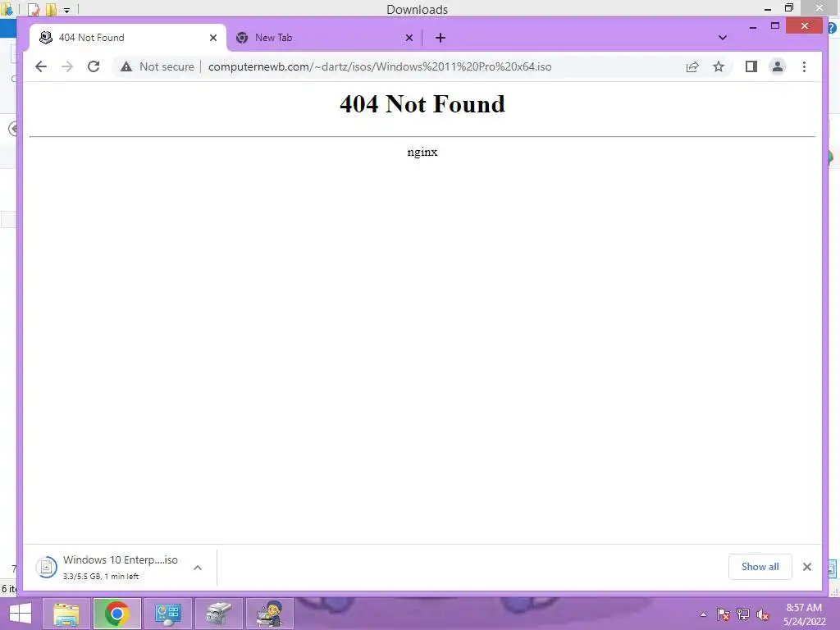Viewport: 840px width, 630px height.
Task: Open the Windows Start button
Action: [20, 614]
